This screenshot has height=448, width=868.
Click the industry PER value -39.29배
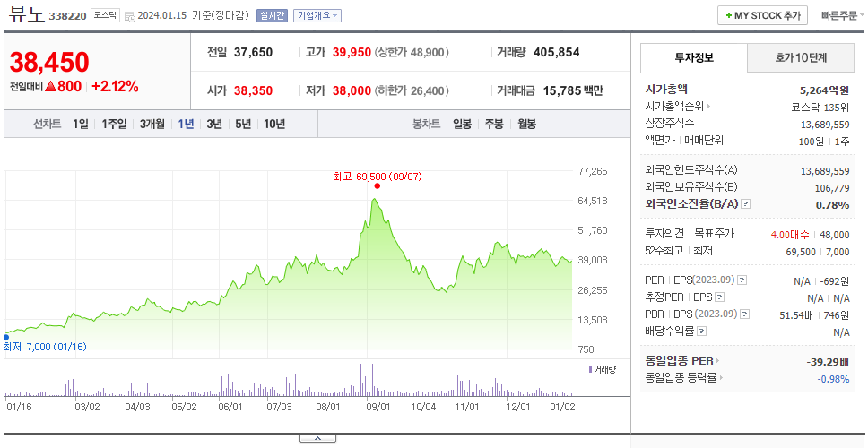point(829,362)
